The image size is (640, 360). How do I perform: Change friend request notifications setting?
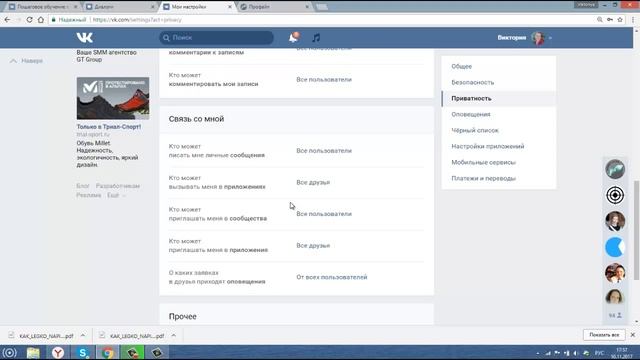pos(331,277)
